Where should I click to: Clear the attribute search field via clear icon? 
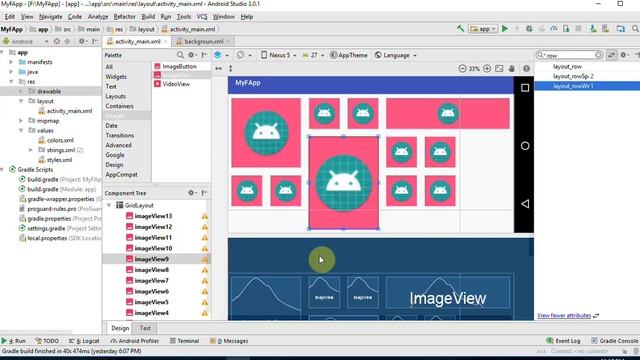(598, 55)
